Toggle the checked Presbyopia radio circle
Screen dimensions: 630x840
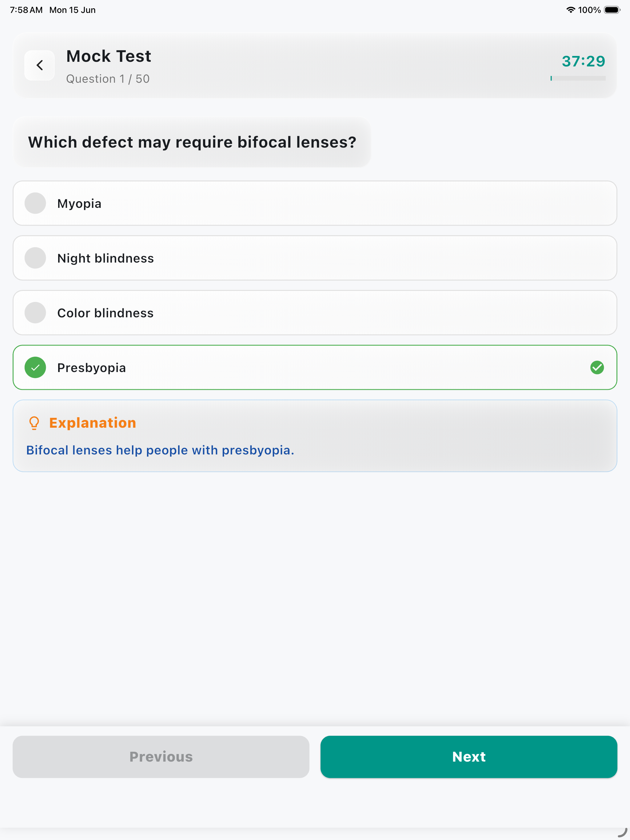coord(35,368)
